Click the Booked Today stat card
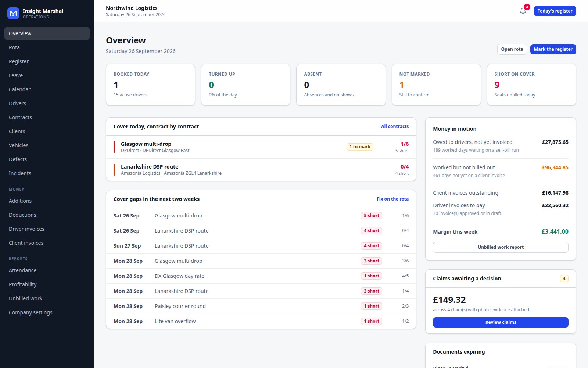Image resolution: width=588 pixels, height=368 pixels. pos(150,85)
